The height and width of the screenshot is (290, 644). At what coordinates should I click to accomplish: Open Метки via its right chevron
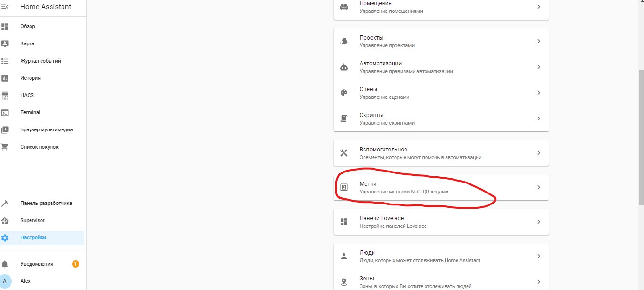539,187
